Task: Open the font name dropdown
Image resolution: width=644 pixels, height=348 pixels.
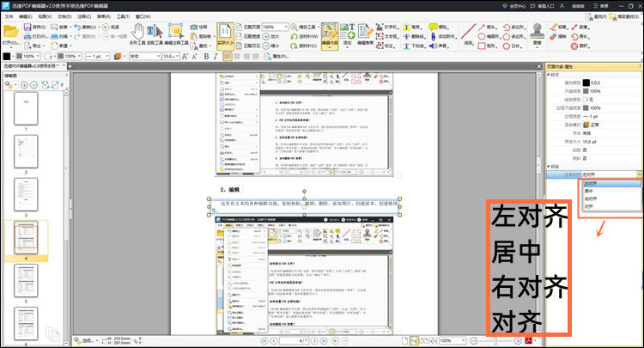Action: 158,57
